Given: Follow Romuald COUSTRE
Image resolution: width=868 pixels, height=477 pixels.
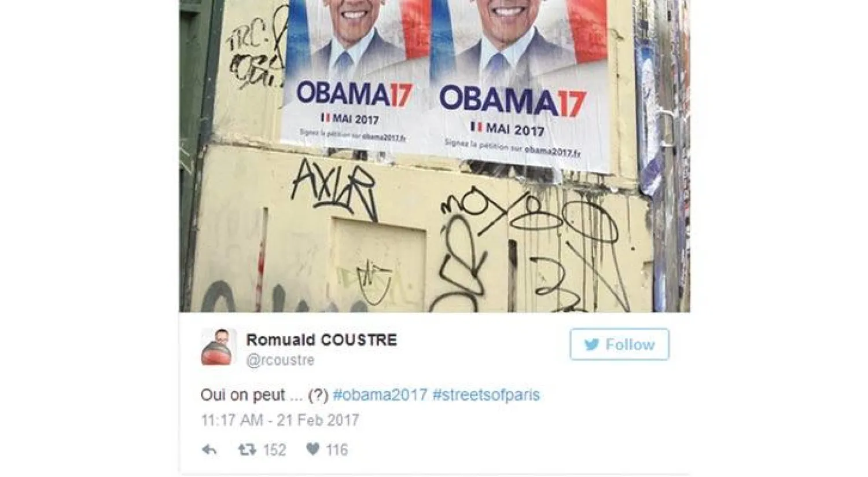Looking at the screenshot, I should click(x=619, y=344).
